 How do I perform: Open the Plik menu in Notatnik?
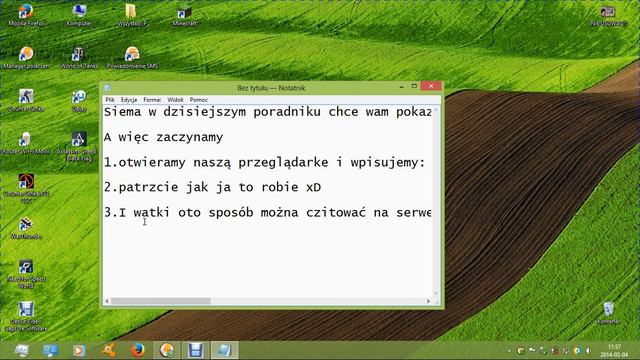coord(110,100)
